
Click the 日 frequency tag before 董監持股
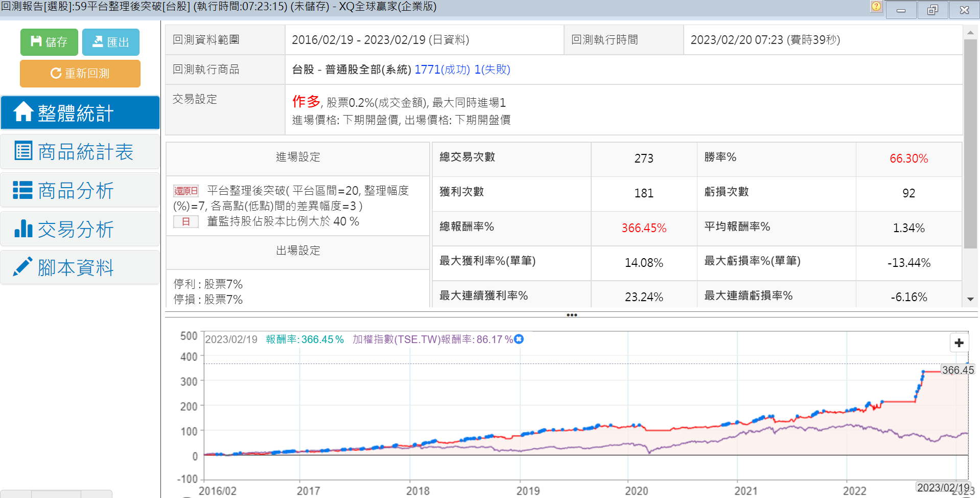(x=186, y=222)
